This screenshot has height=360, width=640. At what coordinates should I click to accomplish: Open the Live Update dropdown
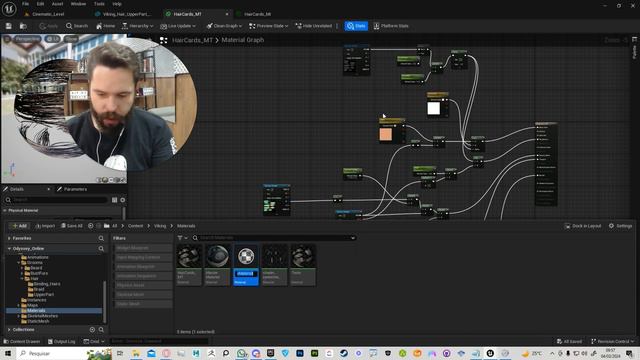(x=178, y=26)
